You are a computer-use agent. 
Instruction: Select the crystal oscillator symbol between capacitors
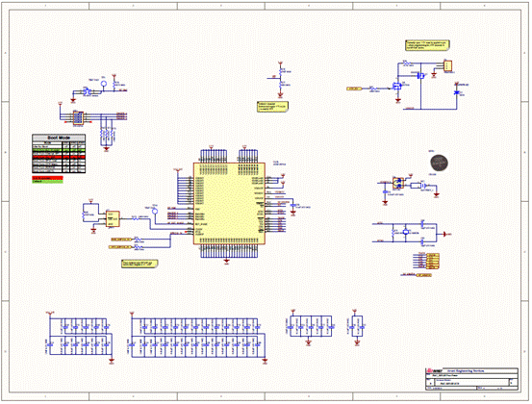point(406,232)
